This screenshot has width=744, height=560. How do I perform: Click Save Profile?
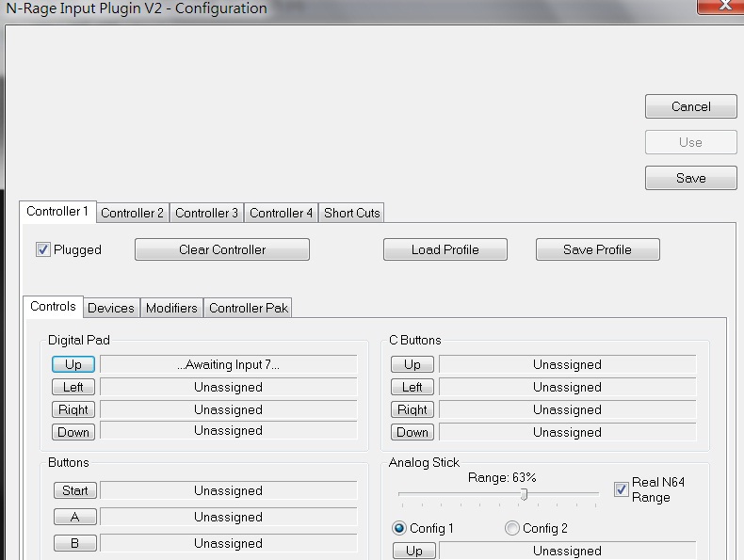[597, 249]
